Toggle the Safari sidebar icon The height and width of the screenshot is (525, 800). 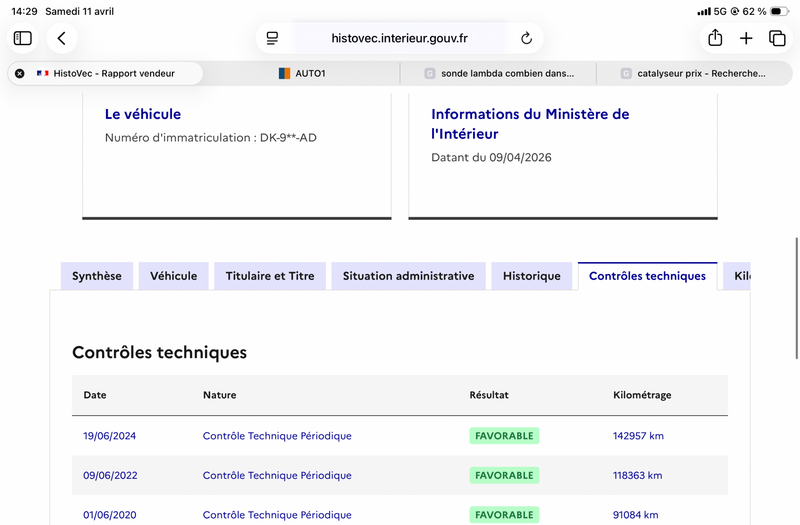pos(22,38)
